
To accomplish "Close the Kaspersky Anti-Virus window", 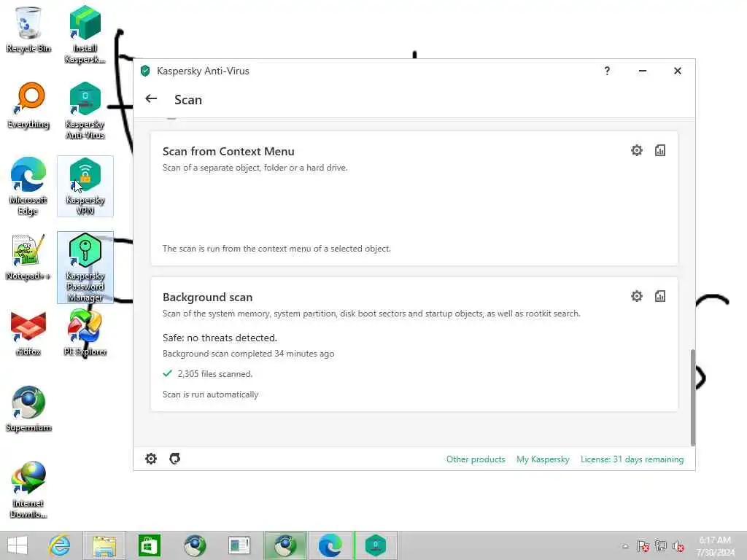I will pyautogui.click(x=678, y=71).
